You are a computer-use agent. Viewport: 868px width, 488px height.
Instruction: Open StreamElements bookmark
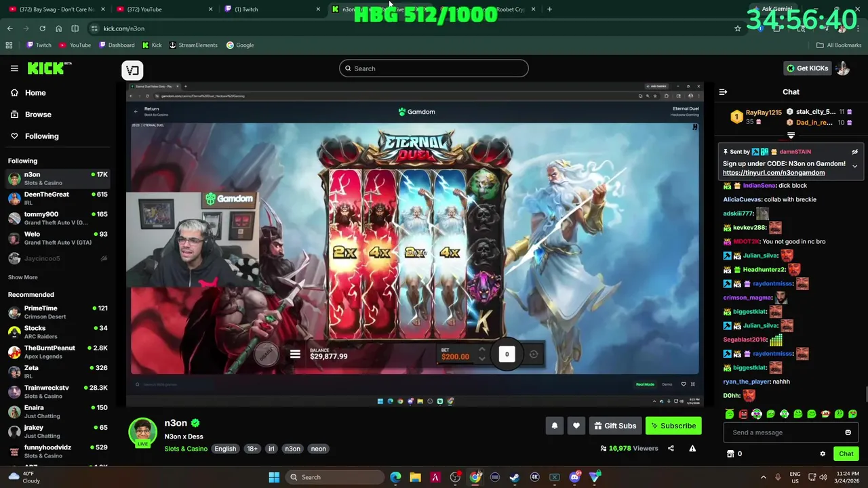(x=193, y=45)
